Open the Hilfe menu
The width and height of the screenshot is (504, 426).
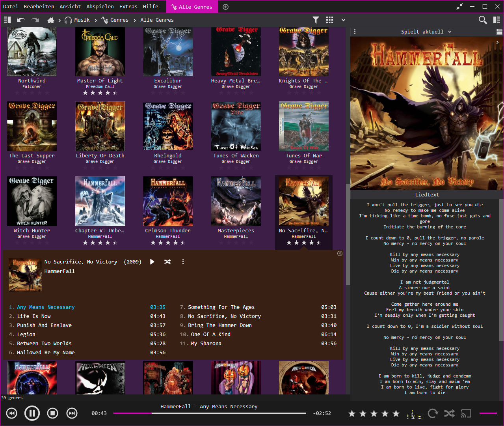[x=151, y=7]
